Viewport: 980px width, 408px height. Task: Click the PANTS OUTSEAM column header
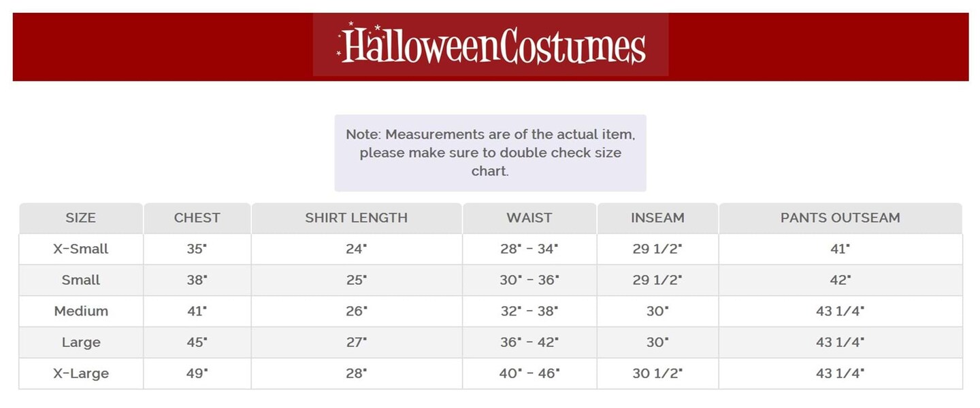pyautogui.click(x=840, y=218)
